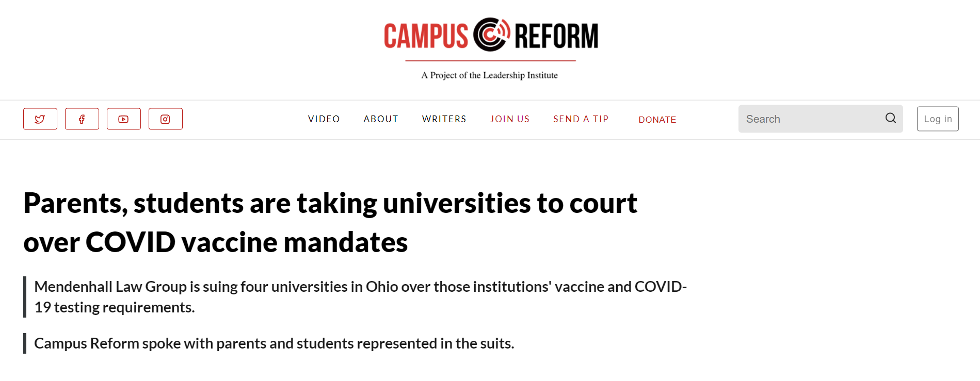Open the Facebook social link

82,119
